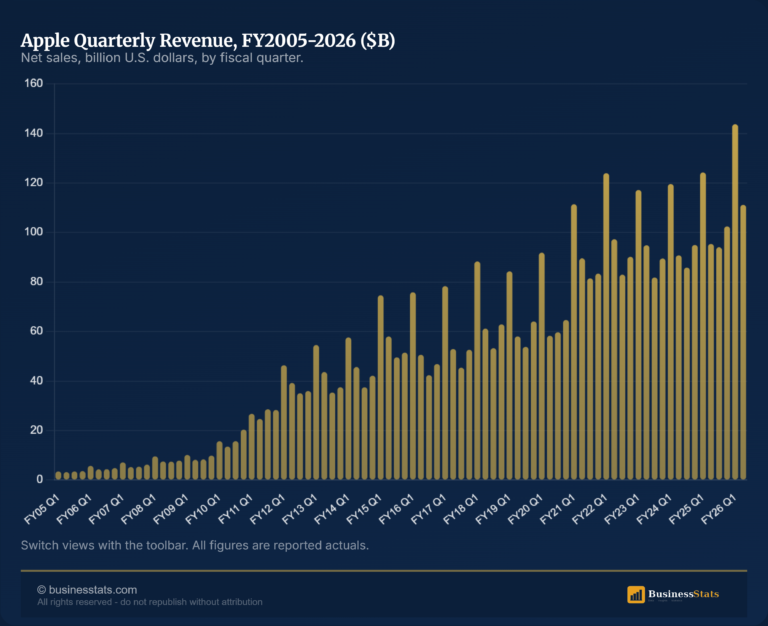Click the FY07 Q1 axis label

point(107,509)
